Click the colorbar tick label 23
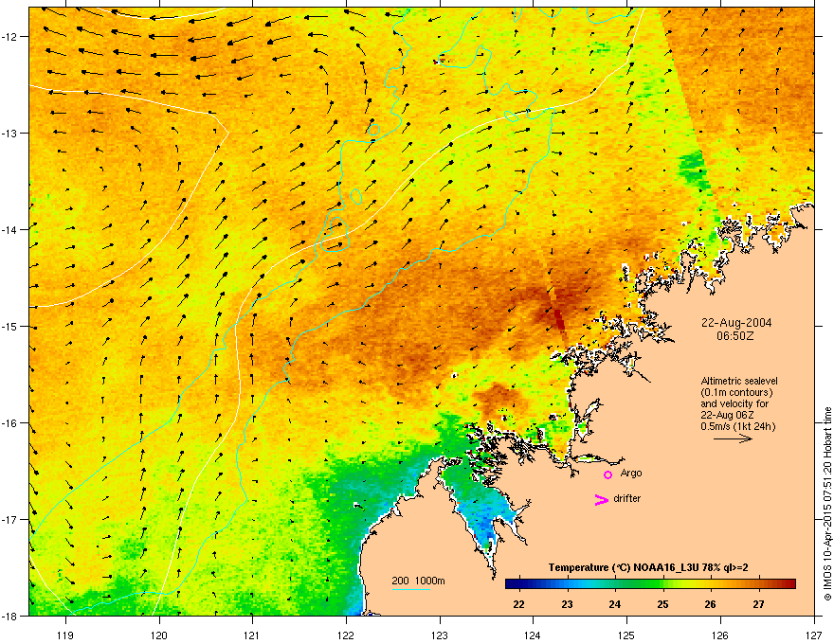This screenshot has height=644, width=834. tap(567, 604)
